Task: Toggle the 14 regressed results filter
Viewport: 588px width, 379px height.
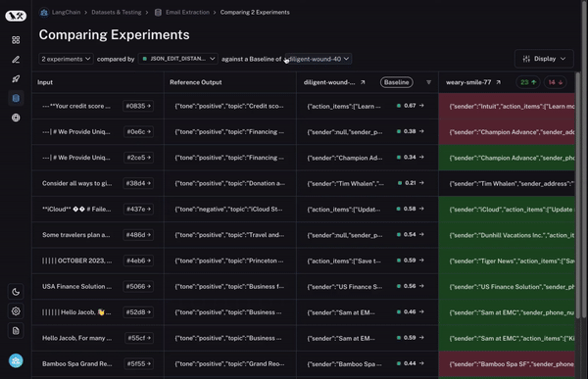Action: coord(556,82)
